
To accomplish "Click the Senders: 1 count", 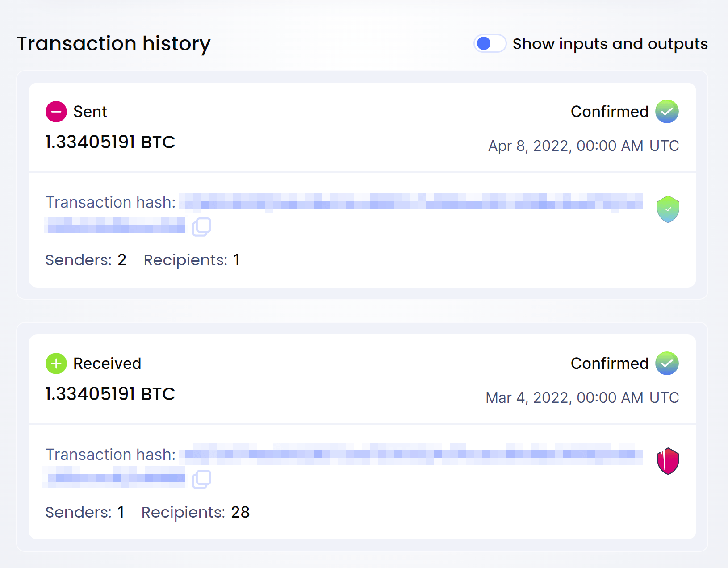I will pyautogui.click(x=85, y=512).
